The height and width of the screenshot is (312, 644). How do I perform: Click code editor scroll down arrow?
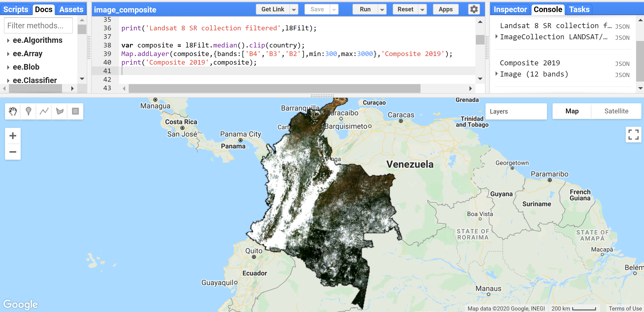(480, 79)
